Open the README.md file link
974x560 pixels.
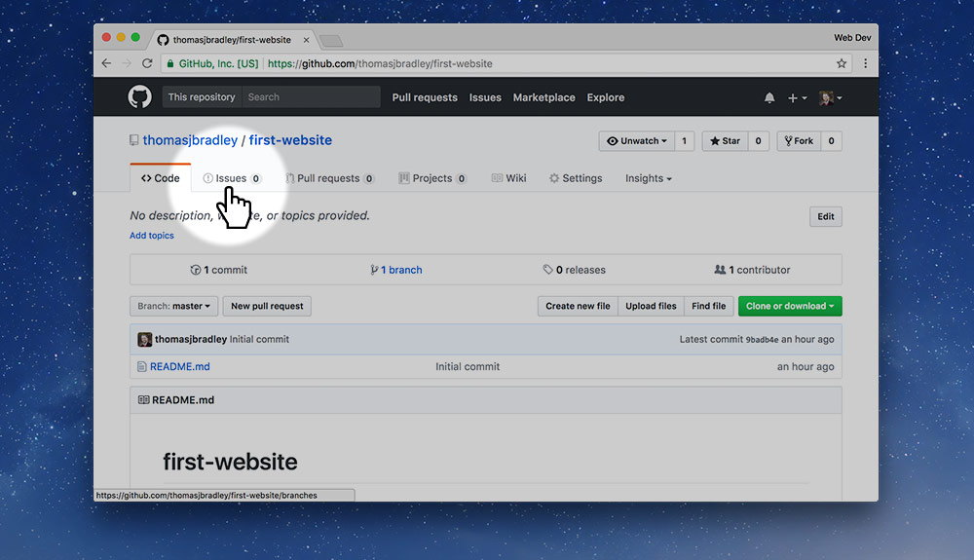179,367
